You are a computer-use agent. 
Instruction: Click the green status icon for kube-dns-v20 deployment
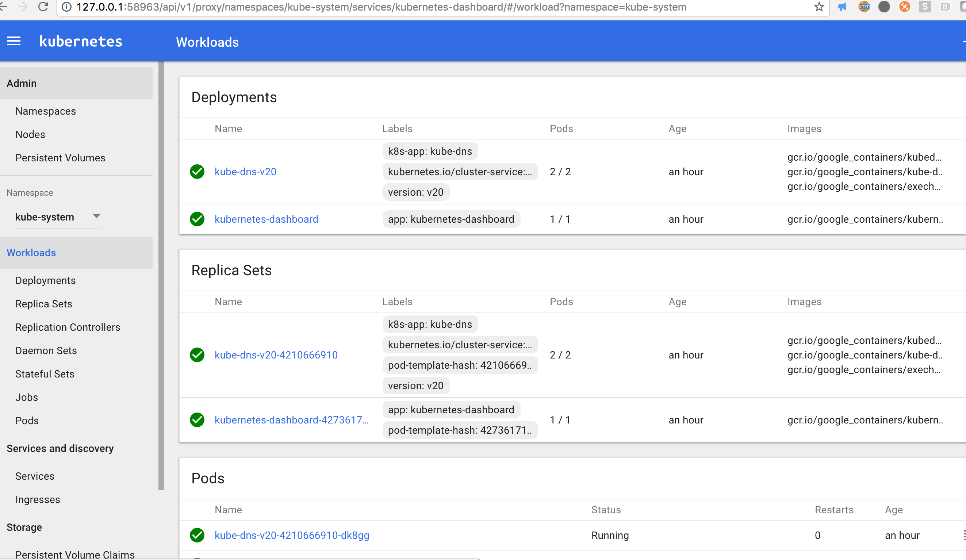pyautogui.click(x=197, y=172)
